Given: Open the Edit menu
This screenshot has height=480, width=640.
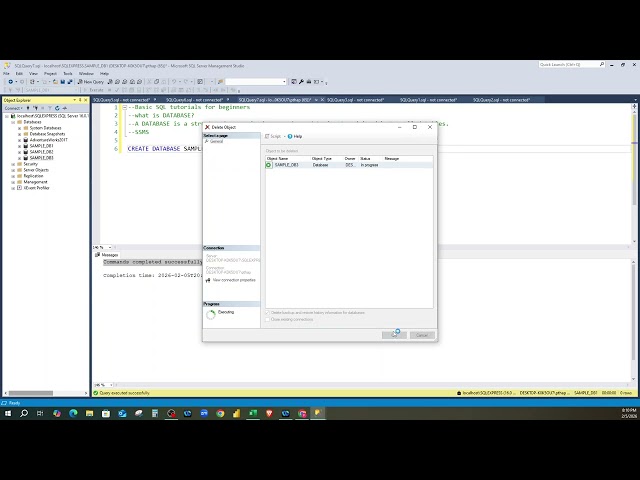Looking at the screenshot, I should pos(19,74).
